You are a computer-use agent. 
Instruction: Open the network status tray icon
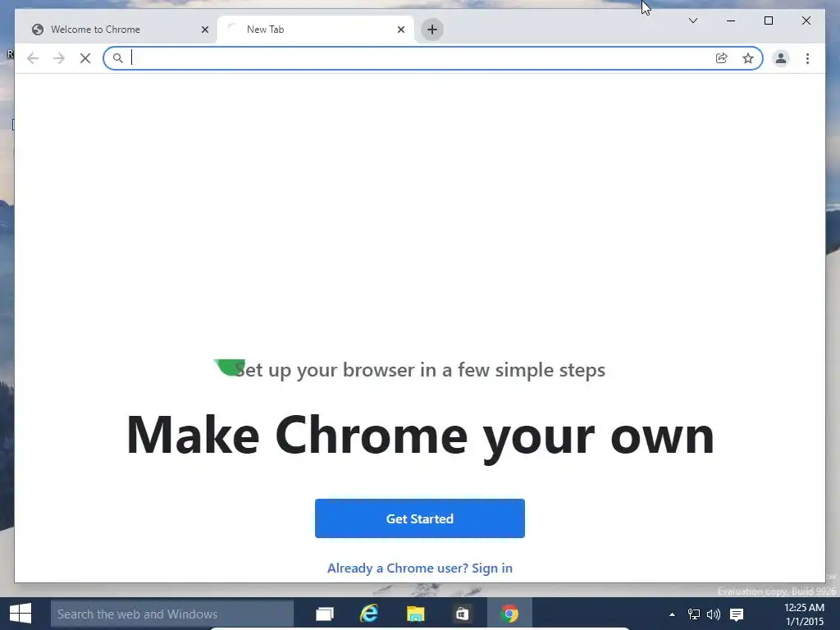point(693,614)
